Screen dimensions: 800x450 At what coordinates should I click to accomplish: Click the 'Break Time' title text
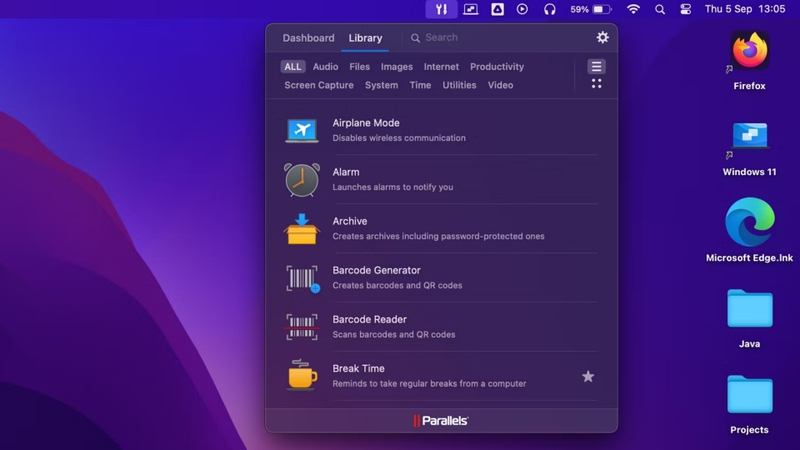[x=358, y=368]
